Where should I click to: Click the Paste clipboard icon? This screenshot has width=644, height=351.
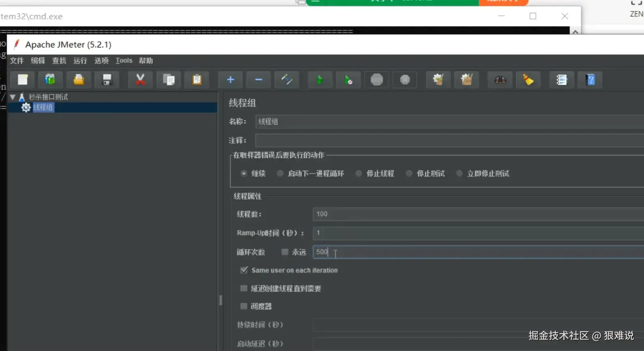point(197,80)
